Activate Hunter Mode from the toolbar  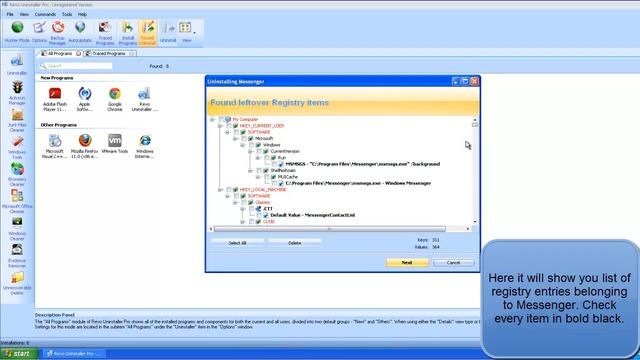pos(17,32)
